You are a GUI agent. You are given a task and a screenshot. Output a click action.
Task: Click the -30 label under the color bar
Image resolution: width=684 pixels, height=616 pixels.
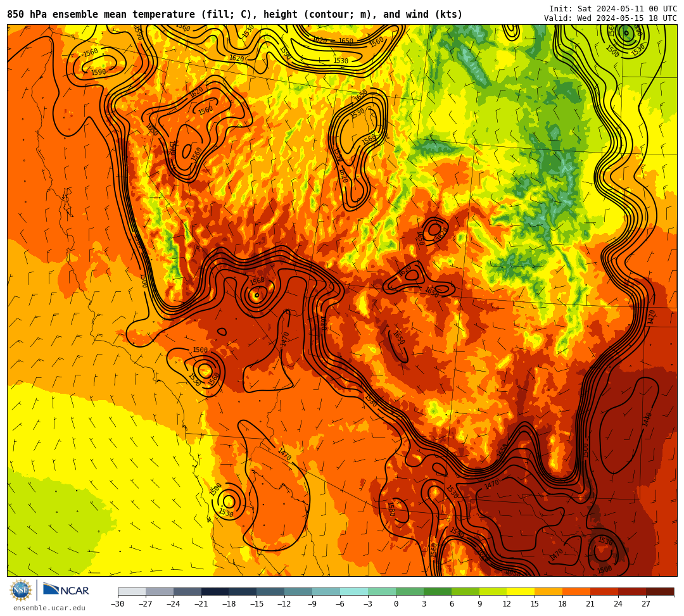pyautogui.click(x=118, y=604)
